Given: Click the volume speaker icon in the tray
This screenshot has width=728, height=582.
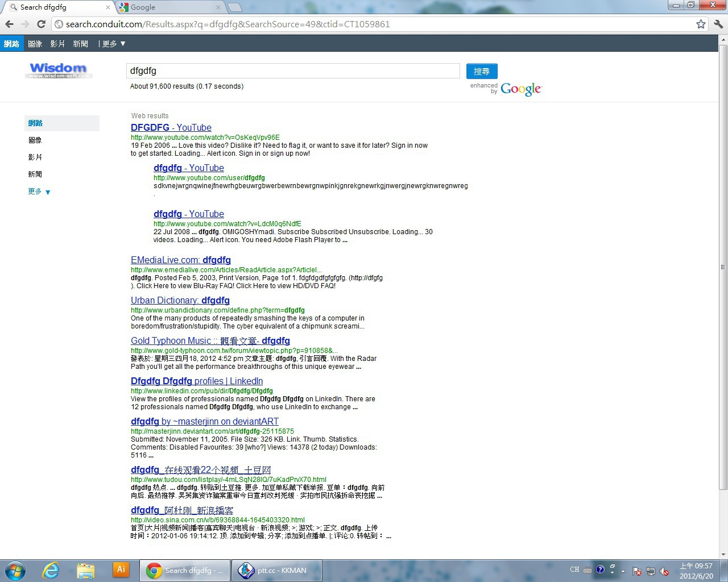Looking at the screenshot, I should click(664, 571).
